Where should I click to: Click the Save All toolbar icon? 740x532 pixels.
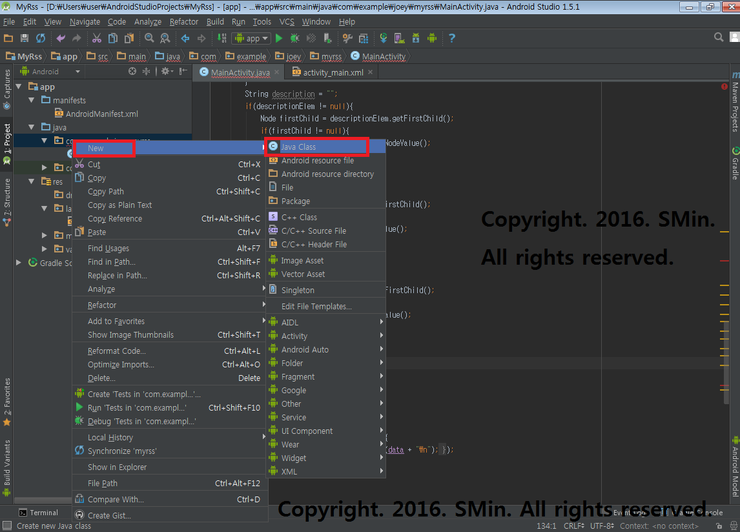(x=25, y=39)
